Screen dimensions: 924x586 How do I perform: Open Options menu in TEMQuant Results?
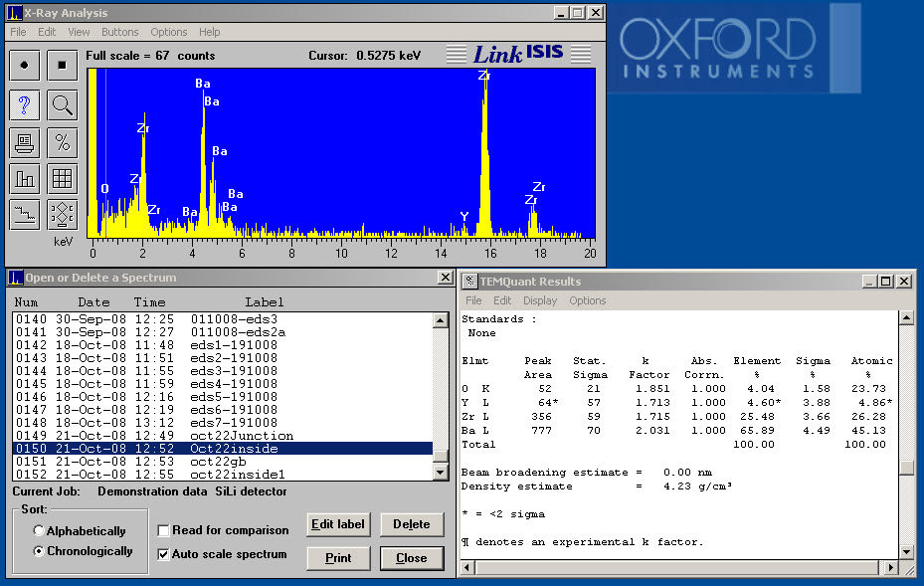coord(588,300)
